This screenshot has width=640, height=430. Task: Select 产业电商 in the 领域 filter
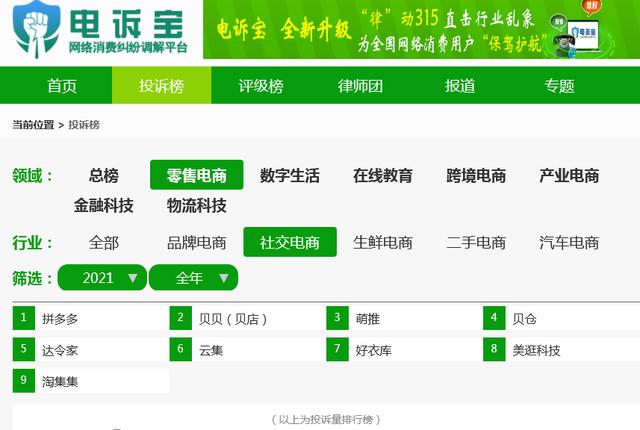click(x=569, y=175)
